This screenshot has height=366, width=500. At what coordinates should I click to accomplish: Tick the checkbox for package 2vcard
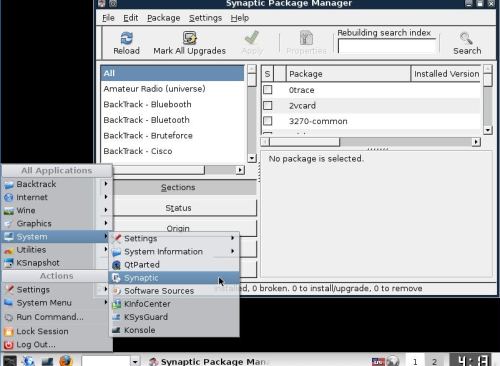coord(267,105)
